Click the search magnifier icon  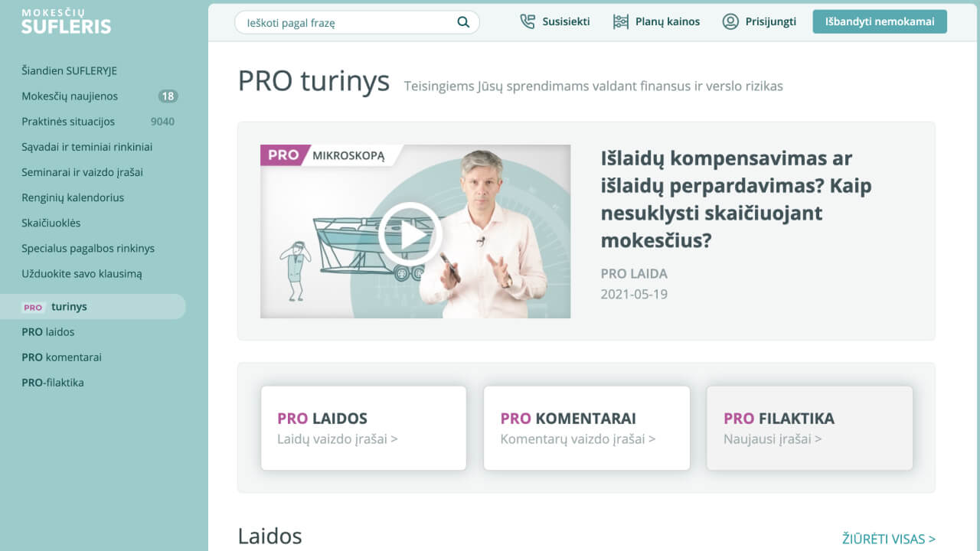tap(463, 22)
